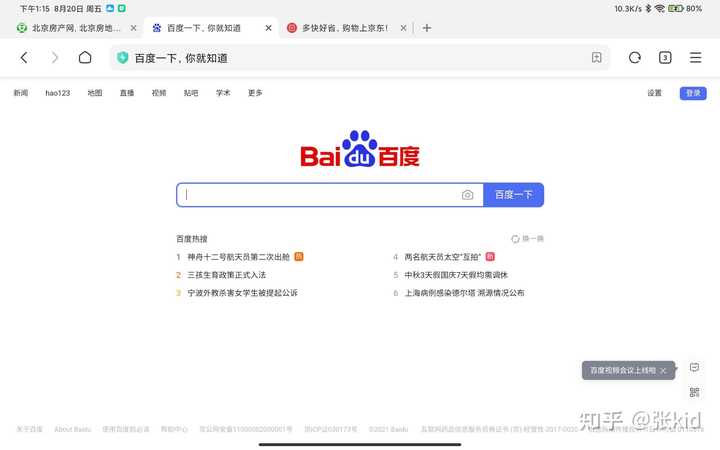
Task: Click the blue 登录 button
Action: click(693, 93)
